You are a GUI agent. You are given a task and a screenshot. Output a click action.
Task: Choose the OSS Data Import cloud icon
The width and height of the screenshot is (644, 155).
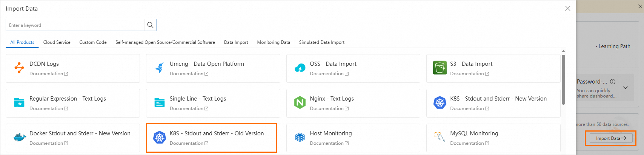pos(300,68)
